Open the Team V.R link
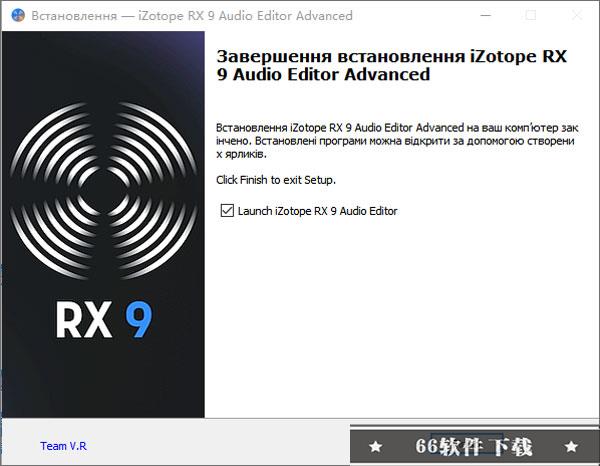The image size is (600, 466). [x=64, y=446]
